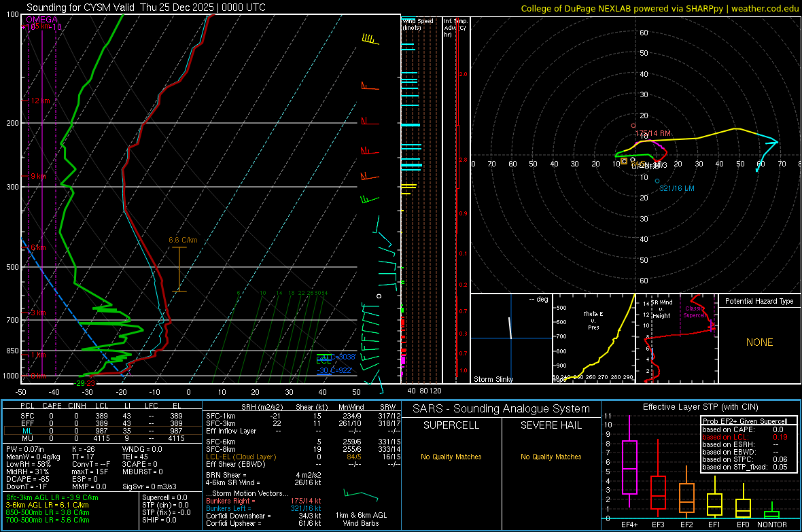
Task: Click the yellow 'NONE' hazard type
Action: [759, 342]
